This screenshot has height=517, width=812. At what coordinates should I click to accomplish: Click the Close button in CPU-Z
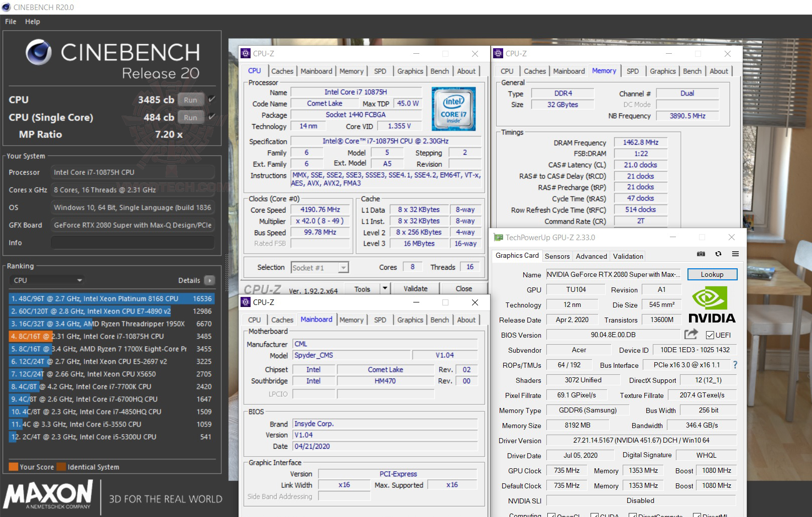[x=464, y=288]
